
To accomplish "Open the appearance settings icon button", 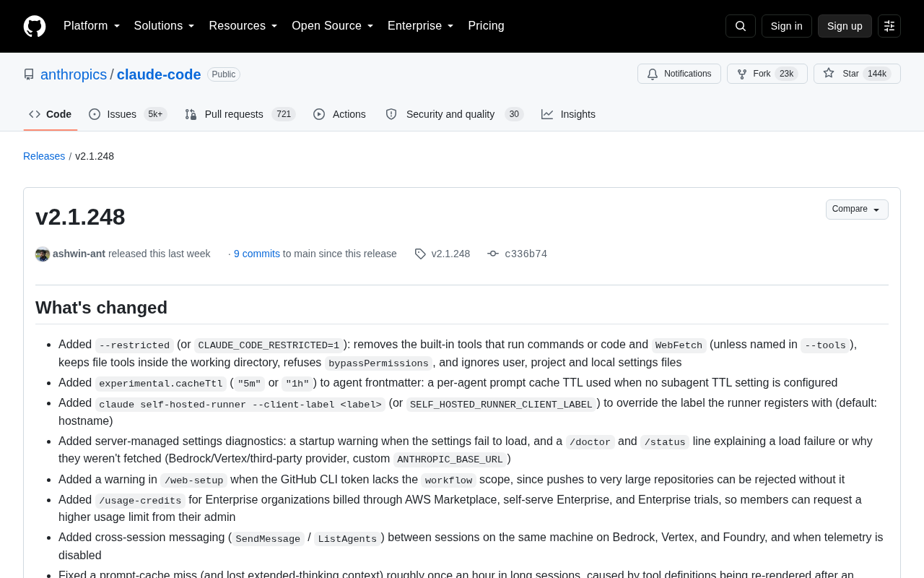I will tap(889, 26).
